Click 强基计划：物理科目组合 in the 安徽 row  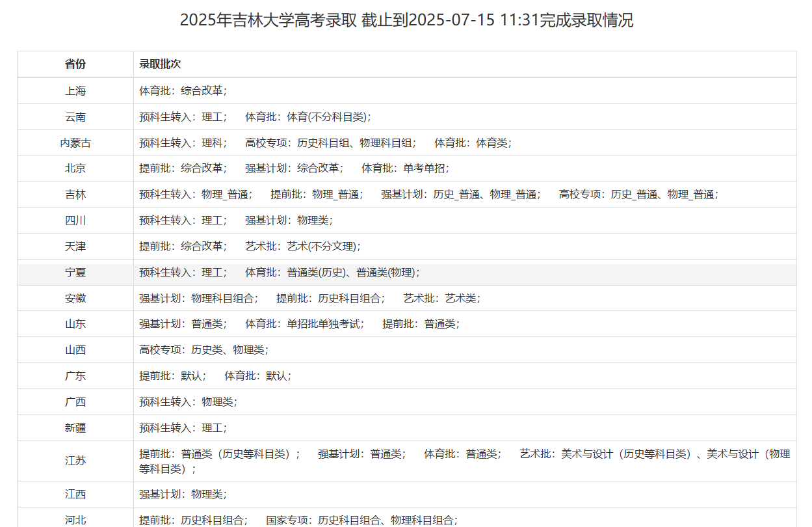coord(198,299)
